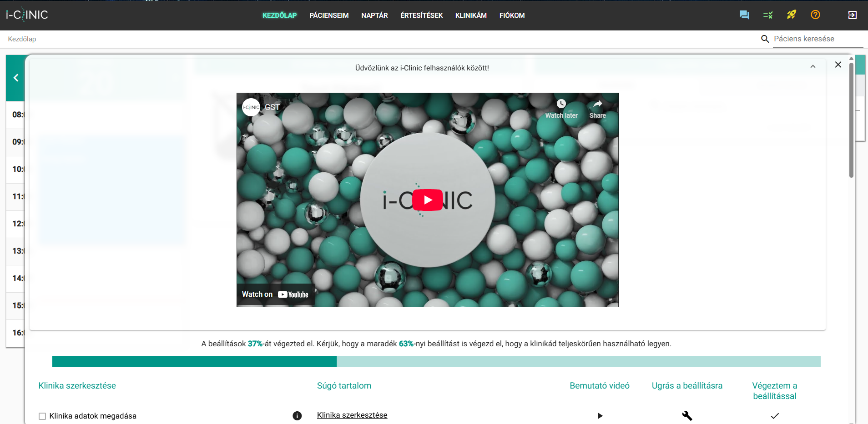Click the GST video title

(272, 107)
